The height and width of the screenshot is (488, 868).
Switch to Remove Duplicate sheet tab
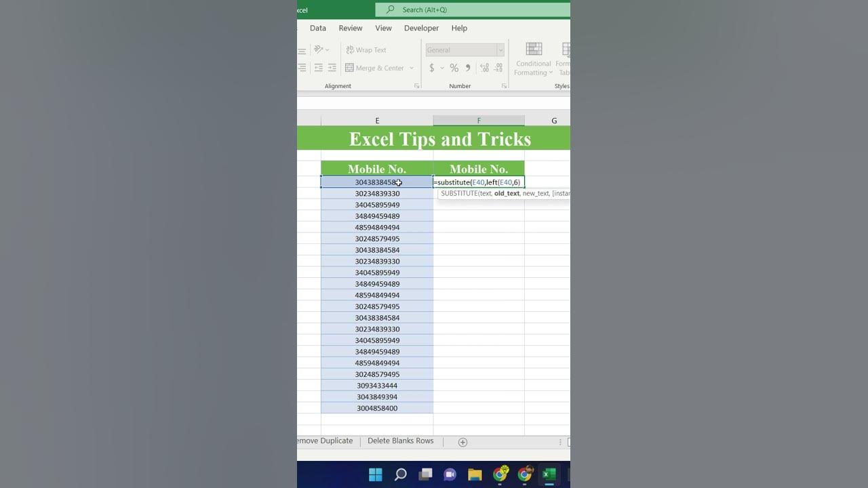tap(324, 441)
